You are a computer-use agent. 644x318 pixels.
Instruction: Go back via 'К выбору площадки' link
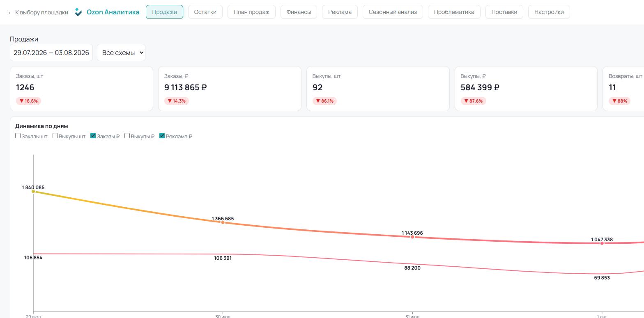pyautogui.click(x=38, y=12)
